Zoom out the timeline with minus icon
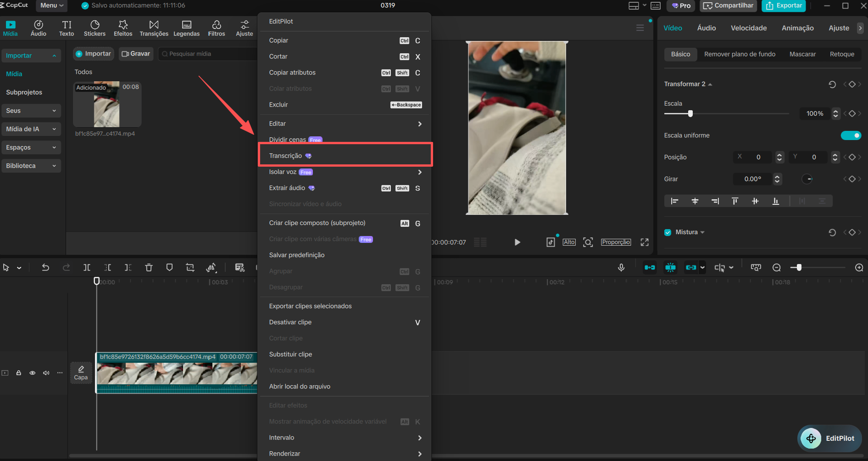Image resolution: width=868 pixels, height=461 pixels. click(x=777, y=267)
